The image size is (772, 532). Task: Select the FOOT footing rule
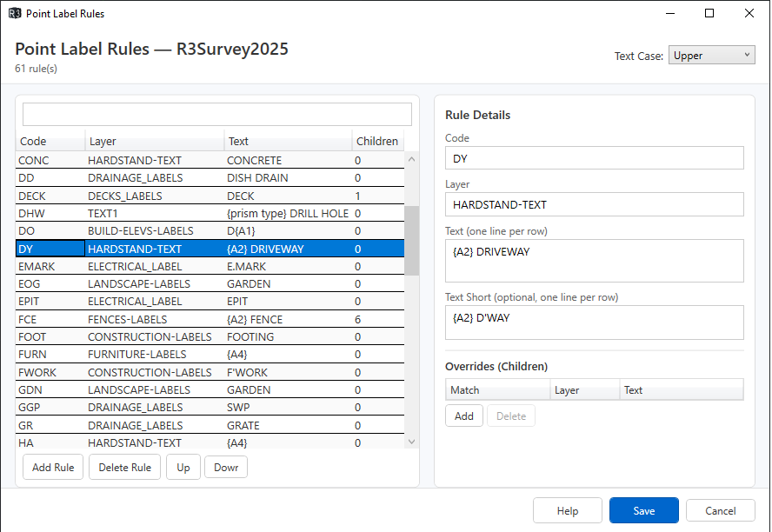(210, 336)
